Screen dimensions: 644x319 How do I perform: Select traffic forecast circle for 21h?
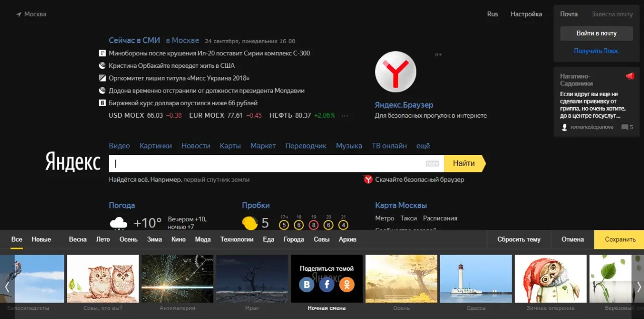coord(343,225)
